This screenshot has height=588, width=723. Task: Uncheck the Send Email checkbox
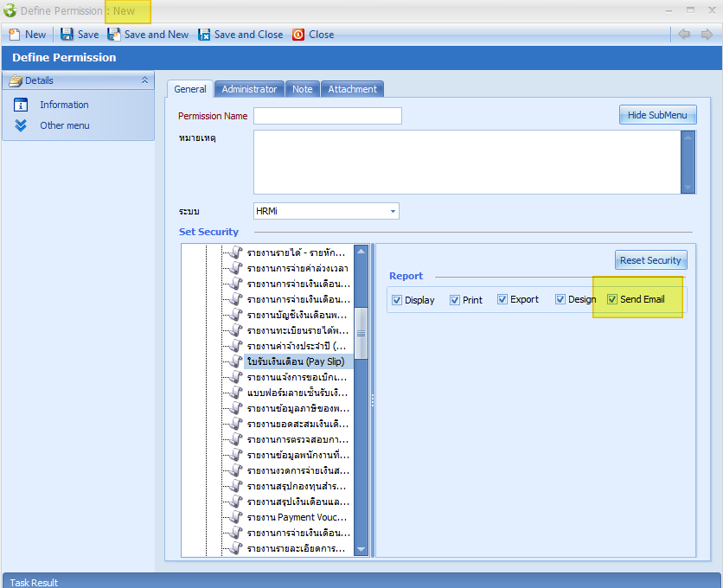[612, 300]
